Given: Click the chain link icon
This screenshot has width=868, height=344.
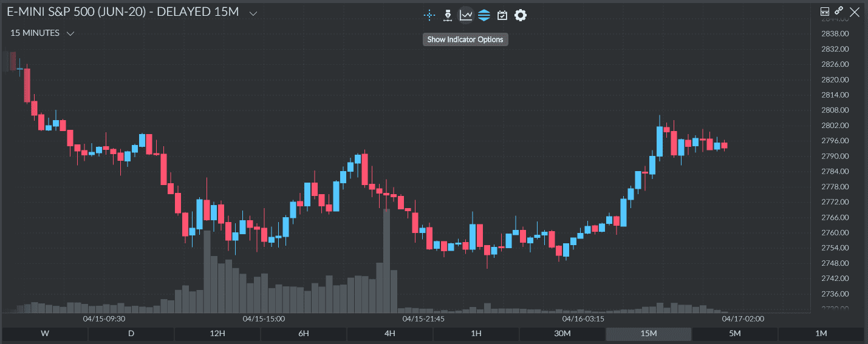Looking at the screenshot, I should (839, 11).
